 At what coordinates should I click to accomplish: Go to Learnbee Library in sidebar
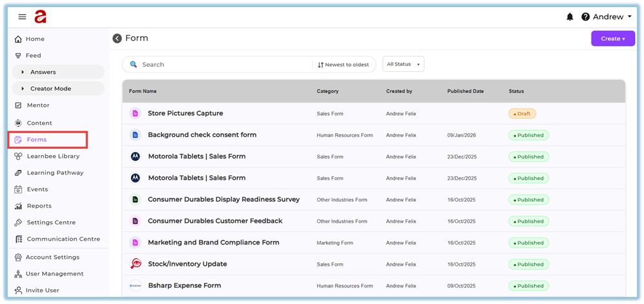pyautogui.click(x=53, y=156)
